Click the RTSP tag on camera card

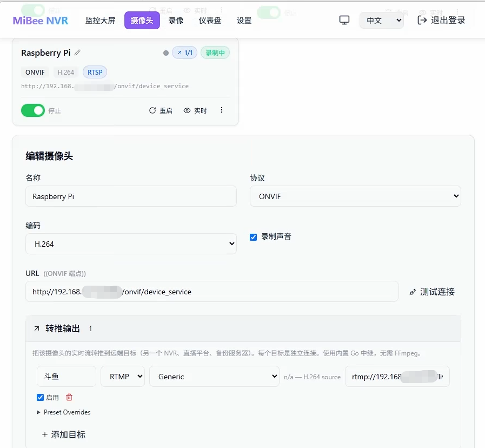tap(95, 72)
